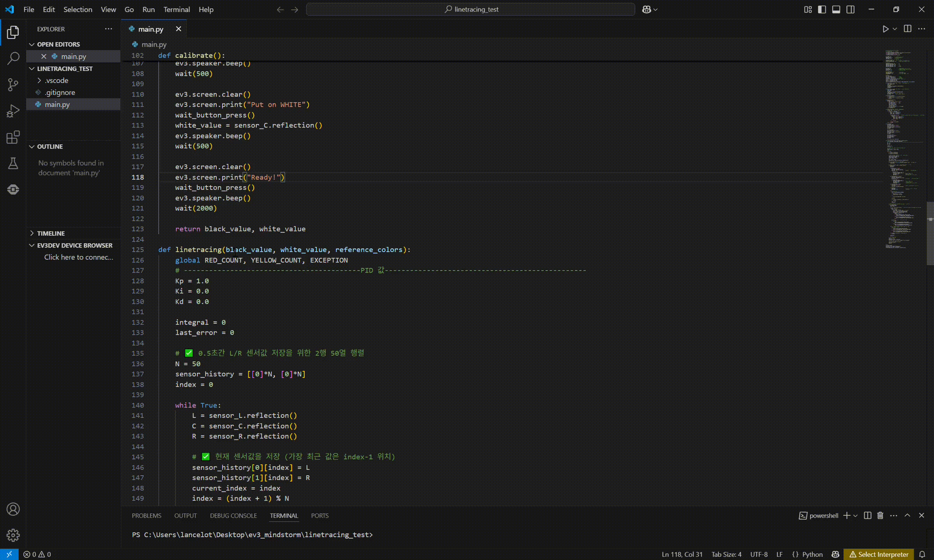Click the remote window indicator in status bar
Screen dimensions: 934x560
pos(9,554)
